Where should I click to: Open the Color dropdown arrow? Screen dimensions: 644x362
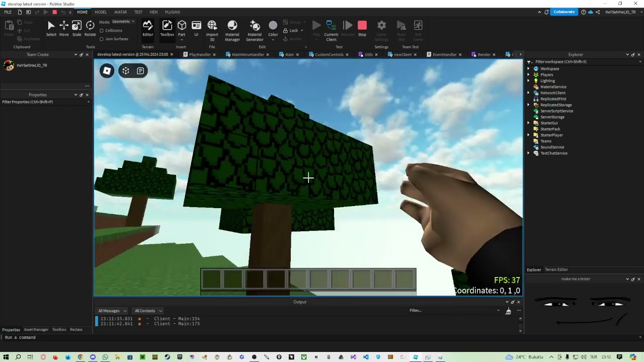coord(273,40)
